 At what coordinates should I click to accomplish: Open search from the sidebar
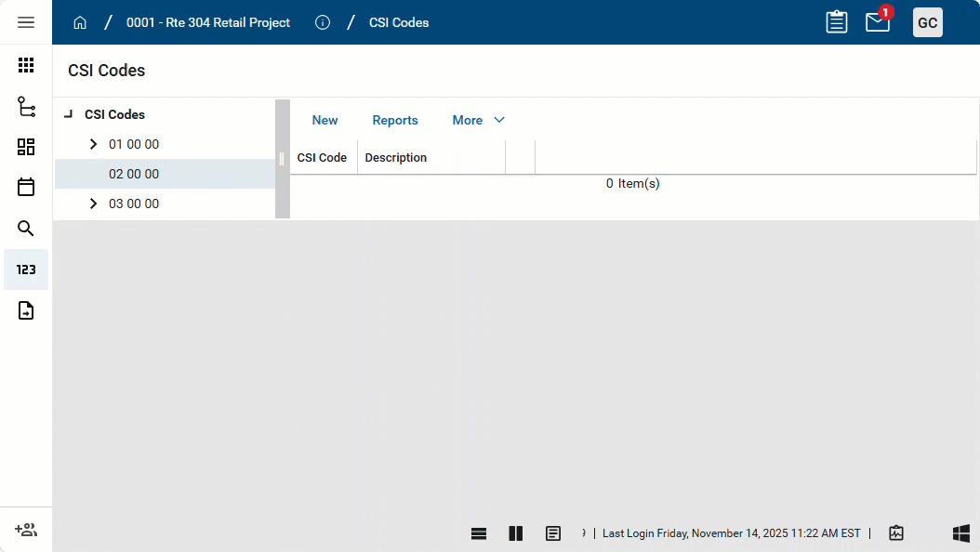click(26, 229)
